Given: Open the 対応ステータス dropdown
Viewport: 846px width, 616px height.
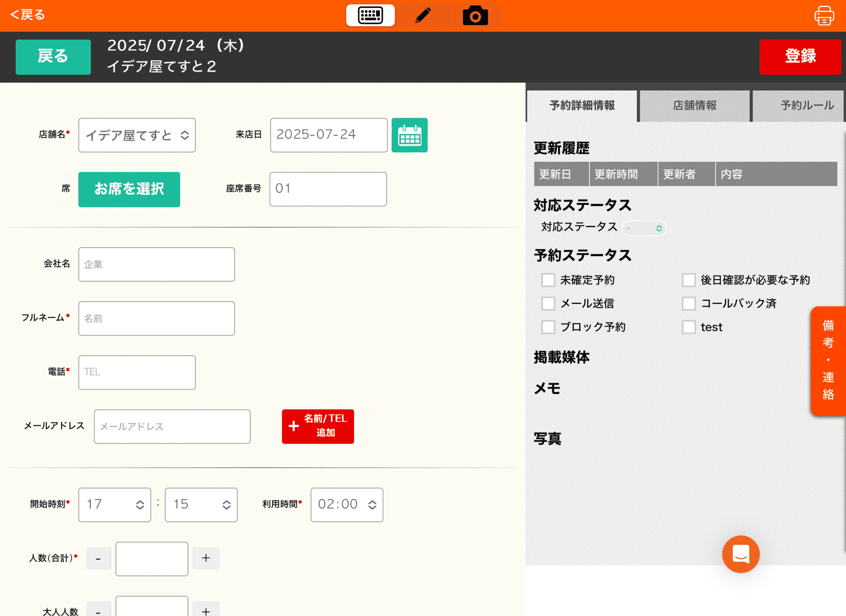Looking at the screenshot, I should pyautogui.click(x=644, y=228).
